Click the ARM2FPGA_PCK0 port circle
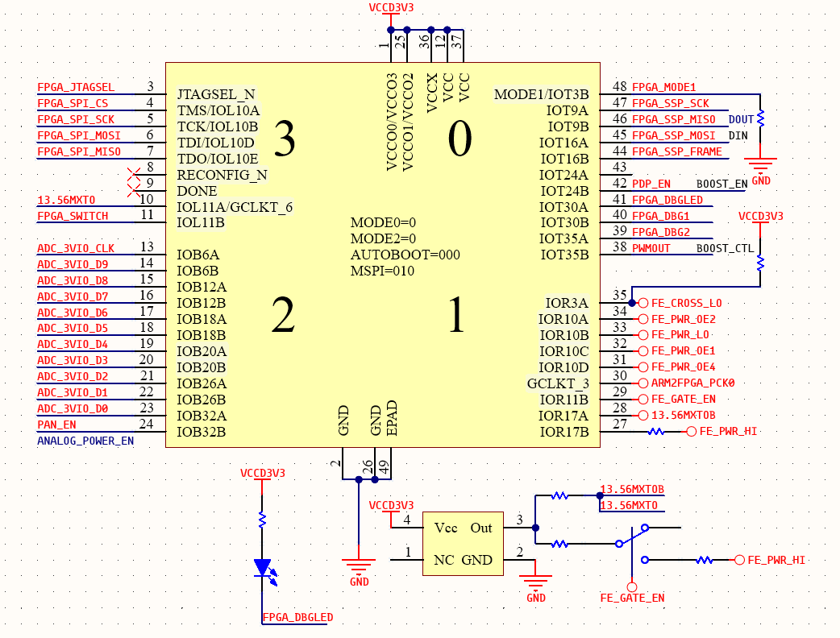Screen dimensions: 840x638 tap(643, 383)
